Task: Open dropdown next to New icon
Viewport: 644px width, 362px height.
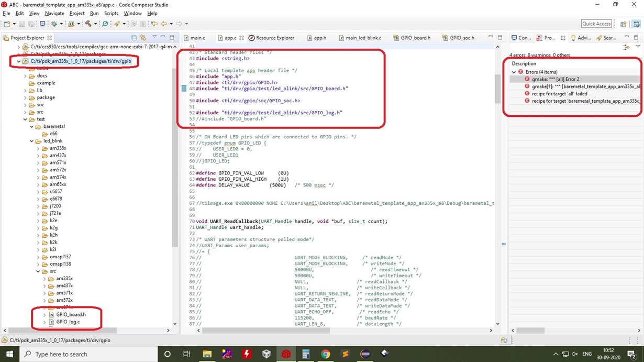Action: coord(14,24)
